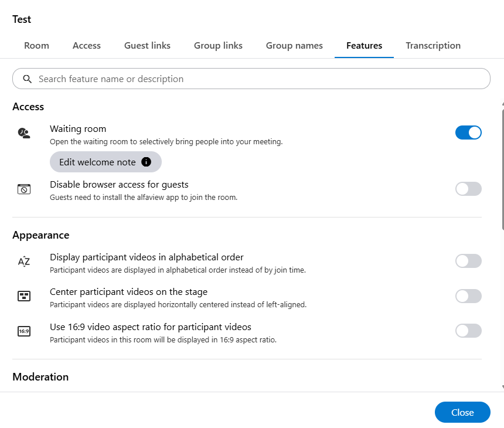Image resolution: width=504 pixels, height=428 pixels.
Task: Click the center videos stage icon
Action: (x=23, y=296)
